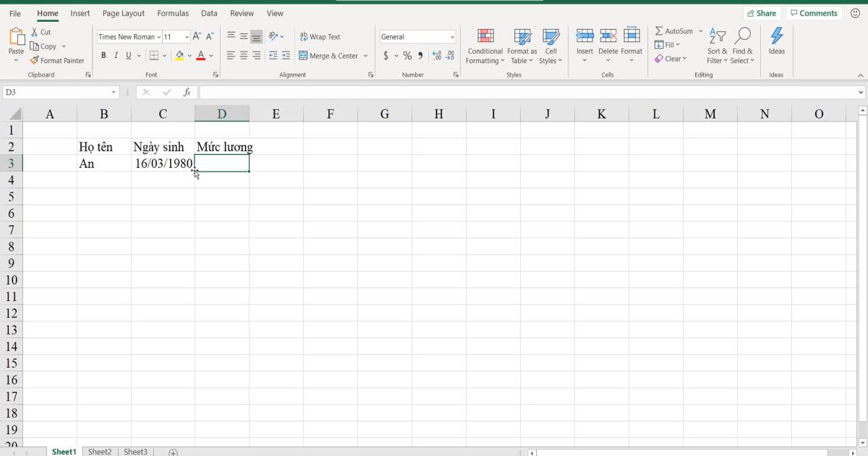Select the Format Painter tool

(58, 60)
